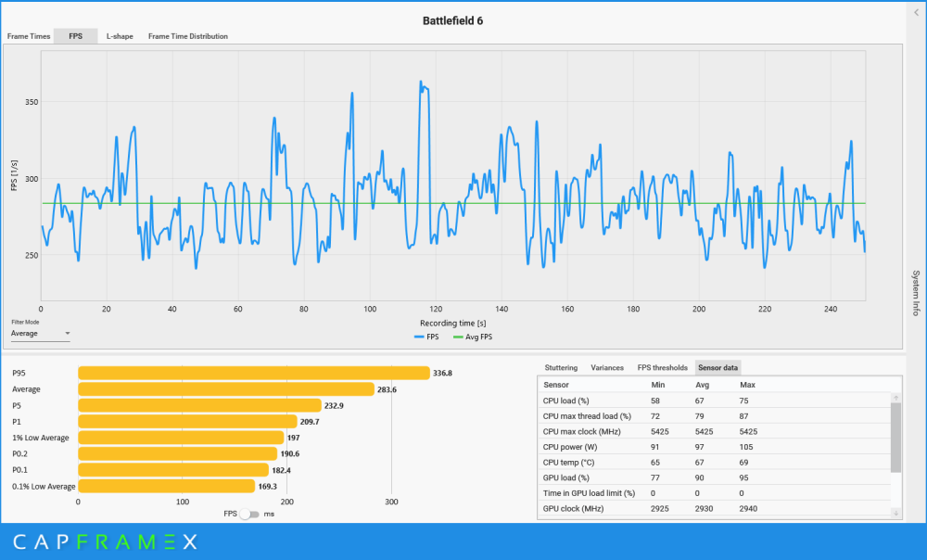Collapse the System Info side panel chevron
This screenshot has width=927, height=560.
click(917, 12)
